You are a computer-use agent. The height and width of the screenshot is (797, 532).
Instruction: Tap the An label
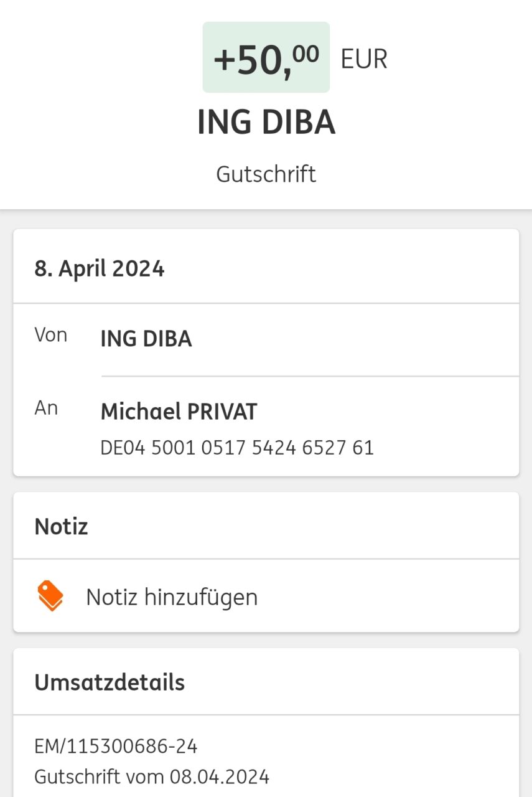click(47, 408)
